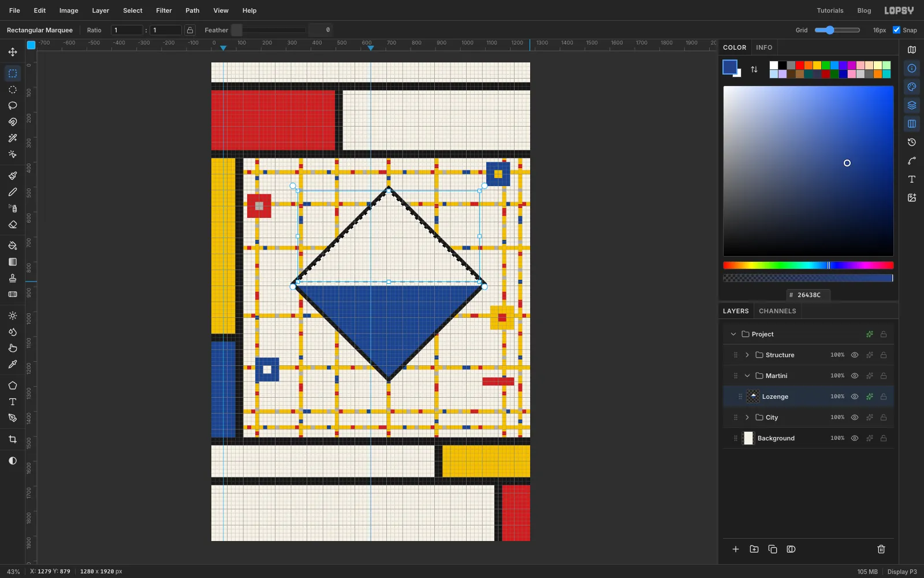Image resolution: width=924 pixels, height=578 pixels.
Task: Create a new layer with plus icon
Action: (736, 549)
